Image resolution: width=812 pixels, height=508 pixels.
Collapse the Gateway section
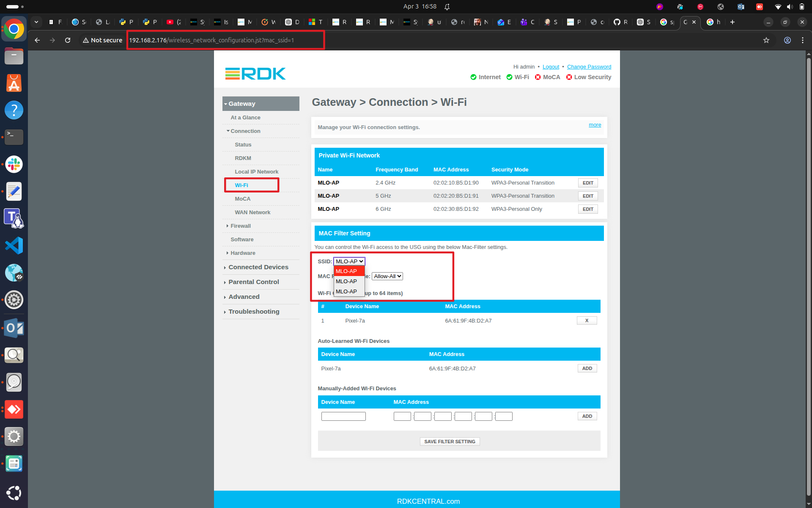[x=242, y=104]
